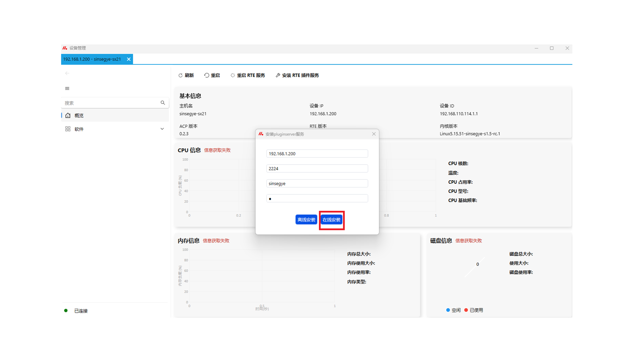Image resolution: width=644 pixels, height=362 pixels.
Task: Click the restart RTE service spinner icon
Action: point(233,75)
